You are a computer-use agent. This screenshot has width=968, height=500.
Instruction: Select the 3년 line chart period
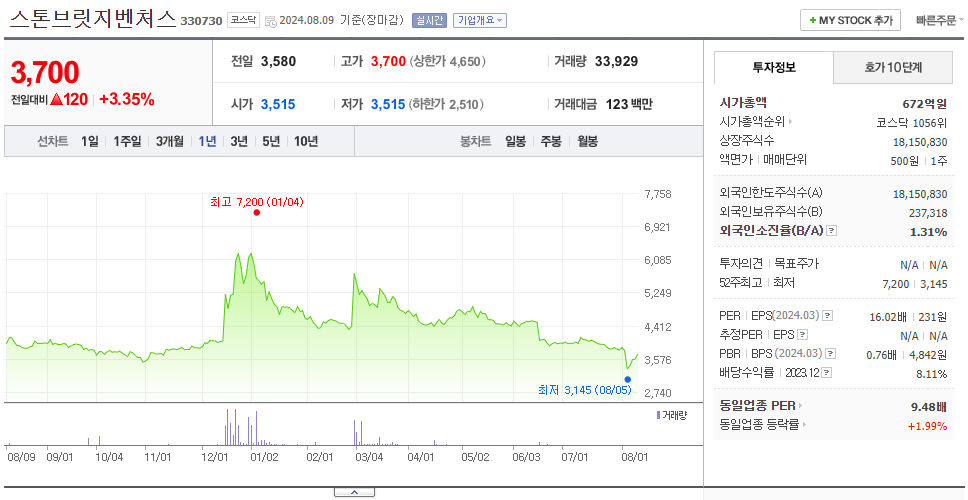pos(239,141)
